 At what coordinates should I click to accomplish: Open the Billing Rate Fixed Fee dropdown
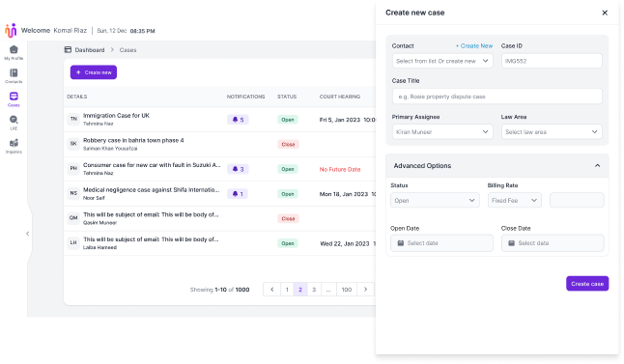coord(515,201)
